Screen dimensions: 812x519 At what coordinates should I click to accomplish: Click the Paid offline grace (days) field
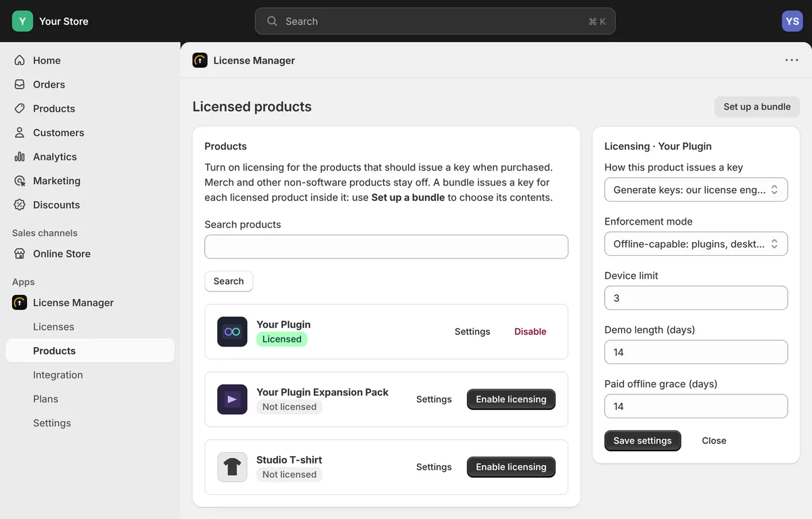[696, 406]
